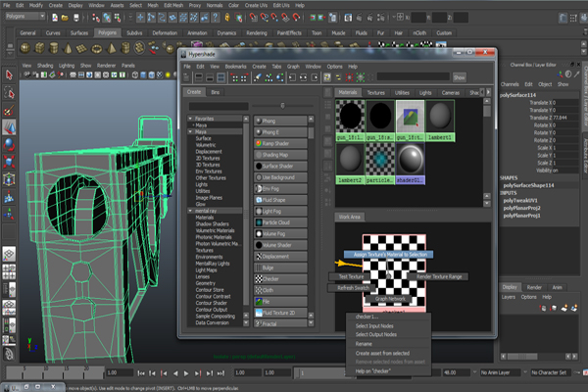Open the Mesh menu in Maya
This screenshot has height=392, width=588.
153,5
